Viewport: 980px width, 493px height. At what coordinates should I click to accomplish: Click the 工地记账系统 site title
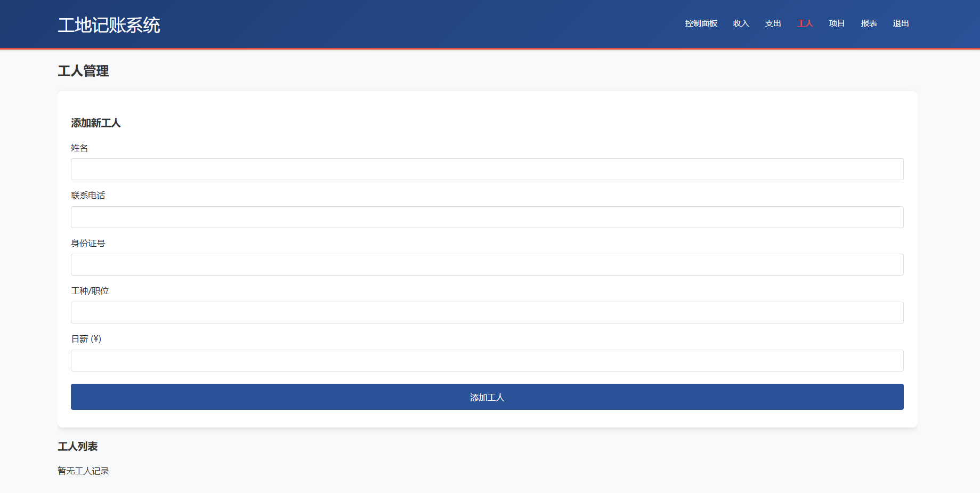tap(109, 25)
